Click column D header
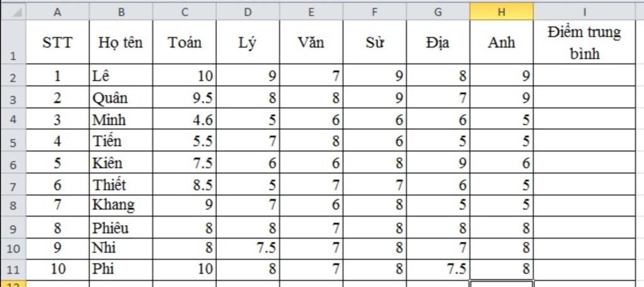Screen dimensions: 644x287 coord(248,11)
